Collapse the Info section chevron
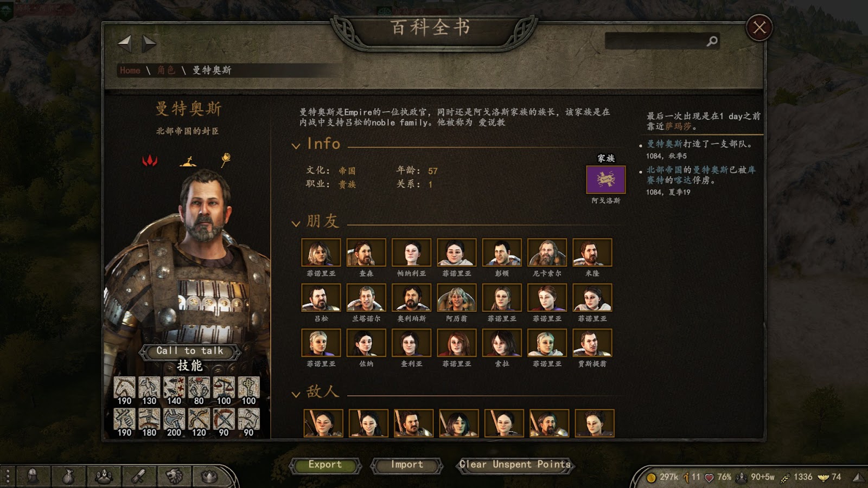Viewport: 868px width, 488px height. click(296, 145)
